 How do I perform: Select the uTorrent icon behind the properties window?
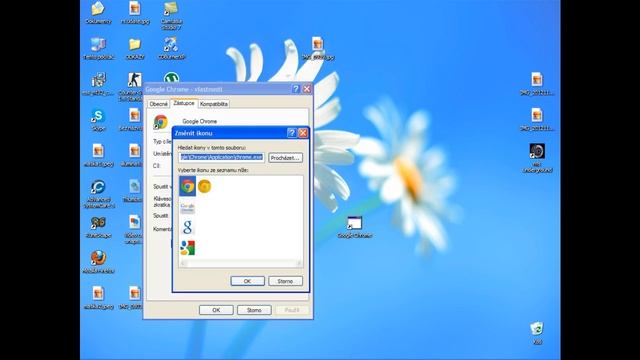coord(171,78)
